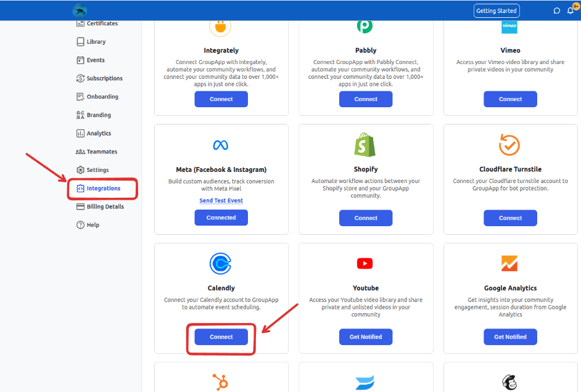Click the Getting Started button

[x=497, y=10]
